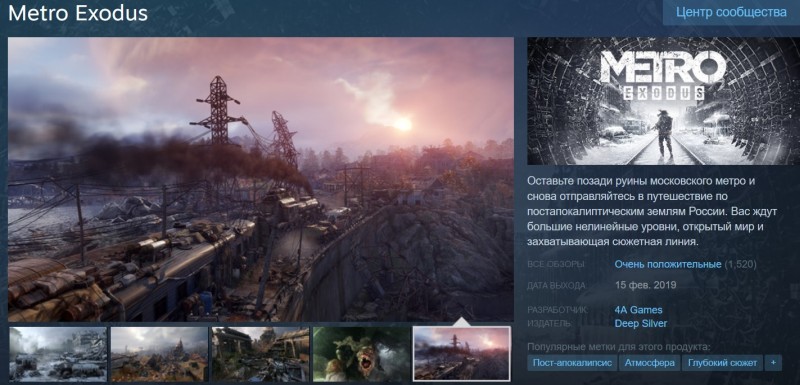800x385 pixels.
Task: Click the ВСЕ ОБЗОРЫ label
Action: (556, 265)
